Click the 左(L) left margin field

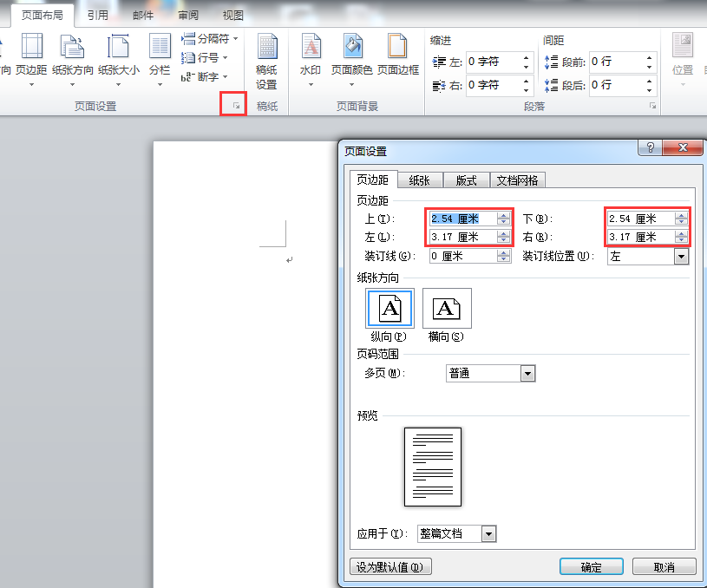(463, 237)
